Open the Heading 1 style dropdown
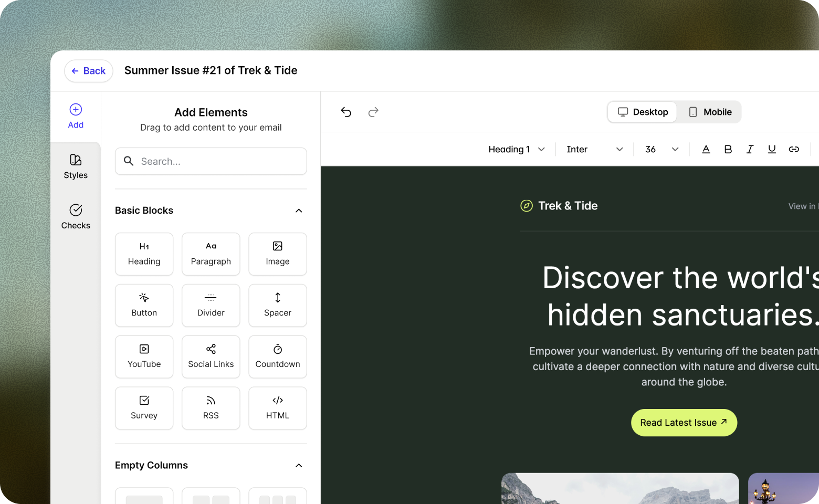This screenshot has height=504, width=819. tap(517, 150)
